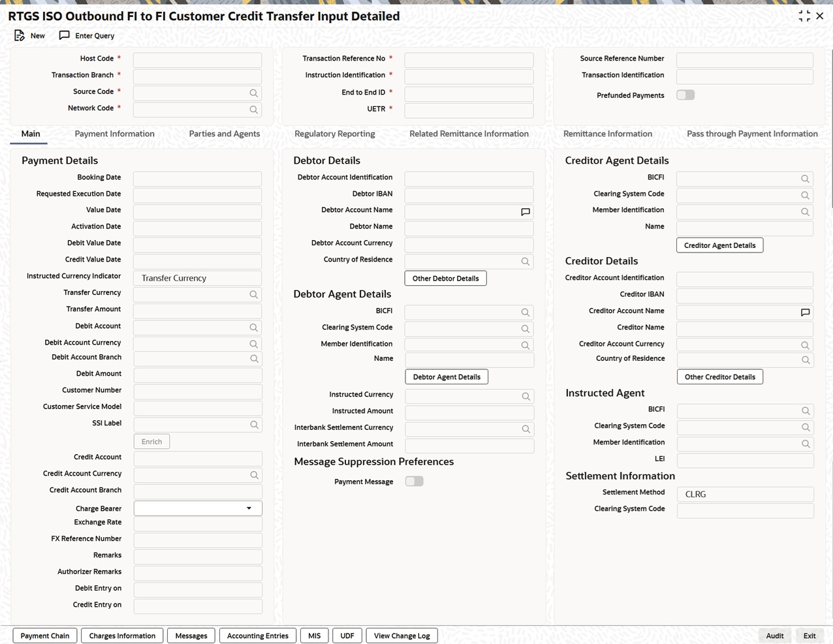This screenshot has width=833, height=644.
Task: Open Creditor Agent Member Identification lookup
Action: [806, 212]
